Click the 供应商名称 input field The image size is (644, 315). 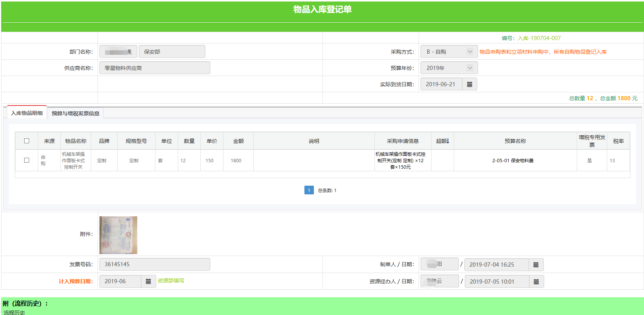click(x=155, y=68)
